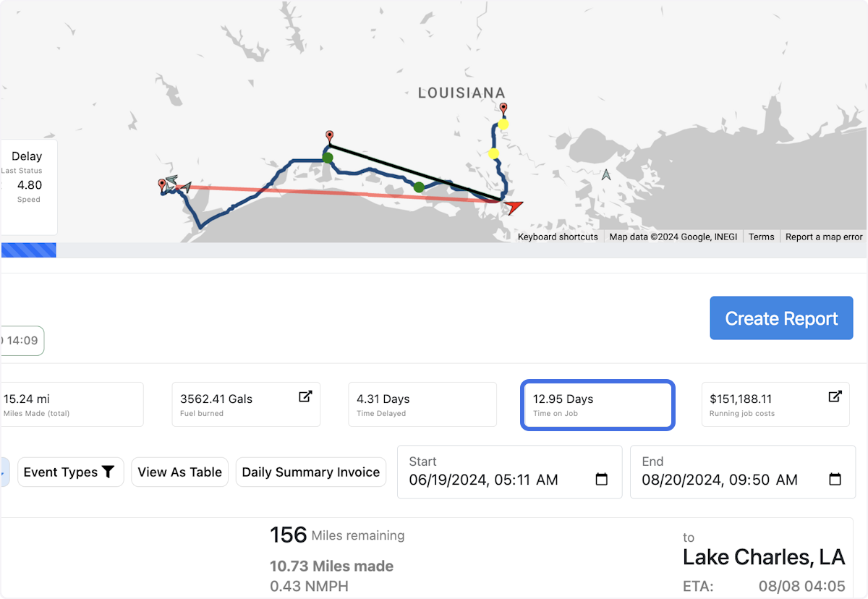Click the green dot beside the black line's start
This screenshot has width=868, height=599.
click(x=328, y=158)
